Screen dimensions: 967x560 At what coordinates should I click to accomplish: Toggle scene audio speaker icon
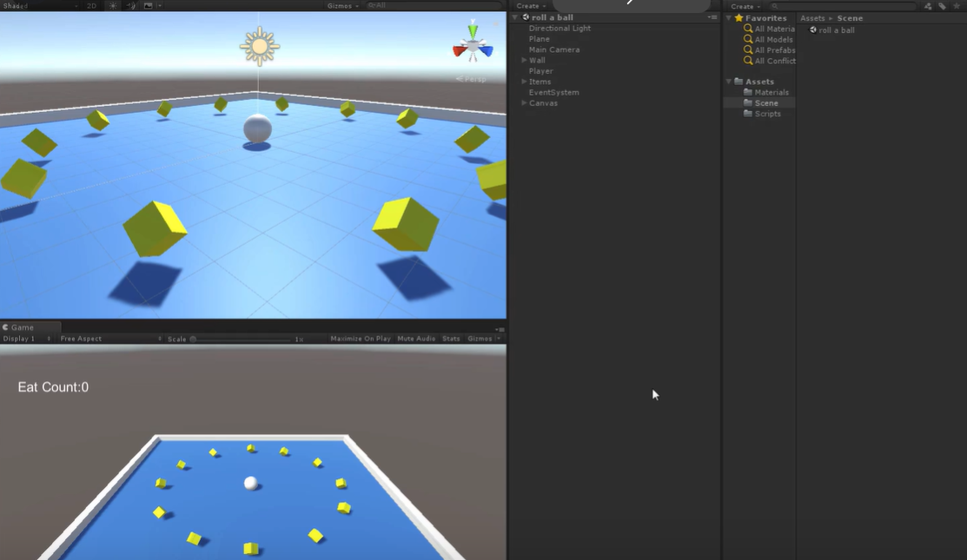pos(131,5)
